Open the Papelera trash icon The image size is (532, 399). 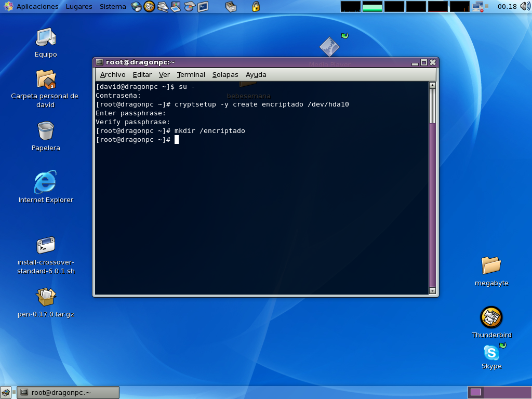click(x=46, y=131)
